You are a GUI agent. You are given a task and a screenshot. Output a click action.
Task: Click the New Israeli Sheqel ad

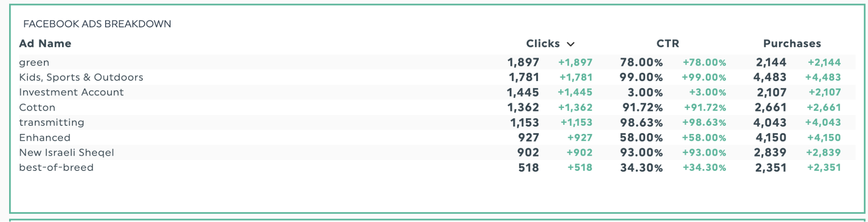pos(66,153)
